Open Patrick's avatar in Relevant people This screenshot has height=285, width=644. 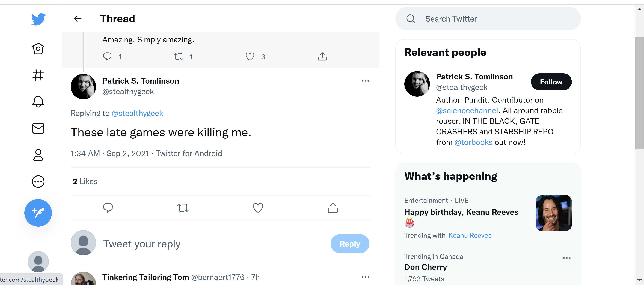pos(417,84)
